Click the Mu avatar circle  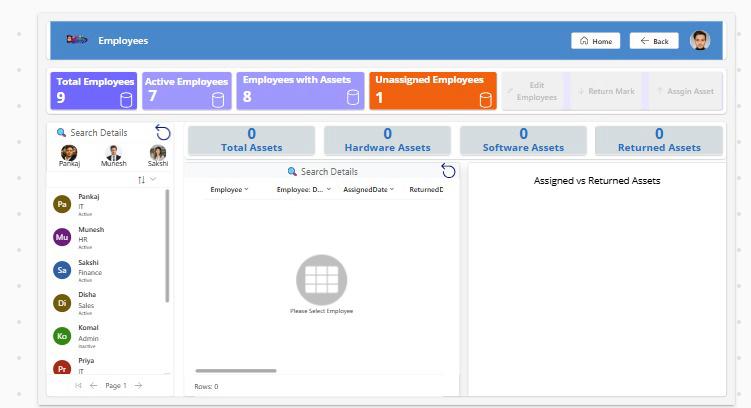click(x=62, y=237)
